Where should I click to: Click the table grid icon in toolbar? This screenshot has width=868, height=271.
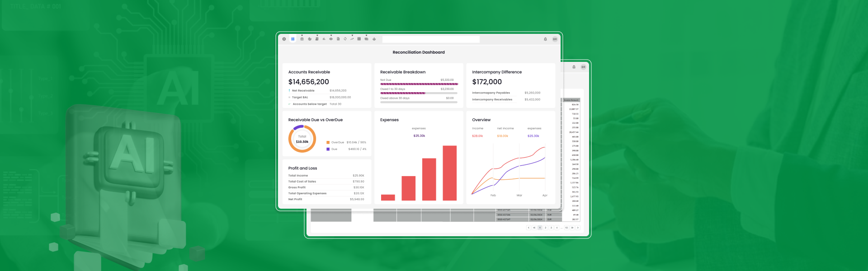(x=359, y=39)
